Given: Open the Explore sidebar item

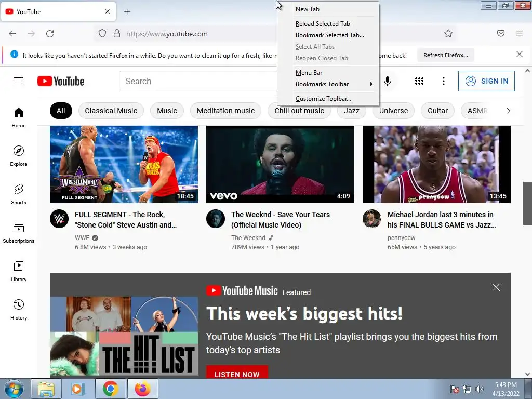Looking at the screenshot, I should [x=19, y=156].
